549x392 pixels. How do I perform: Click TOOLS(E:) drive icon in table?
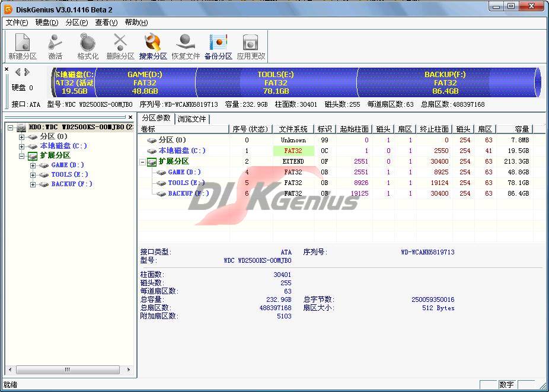[161, 183]
